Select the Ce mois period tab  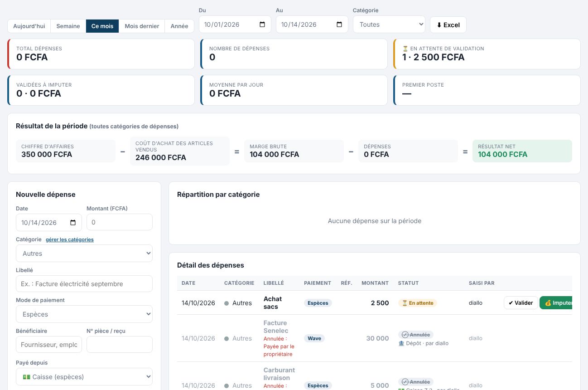(102, 26)
